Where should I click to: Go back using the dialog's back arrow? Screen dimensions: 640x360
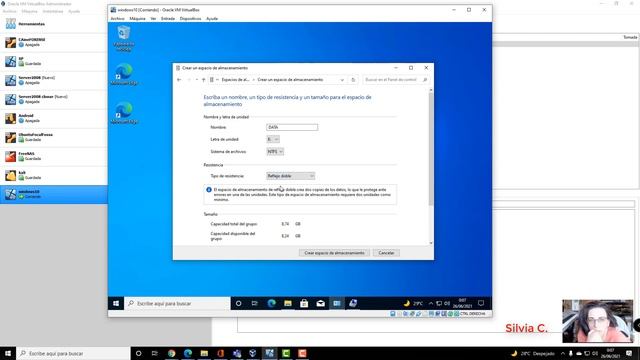179,80
